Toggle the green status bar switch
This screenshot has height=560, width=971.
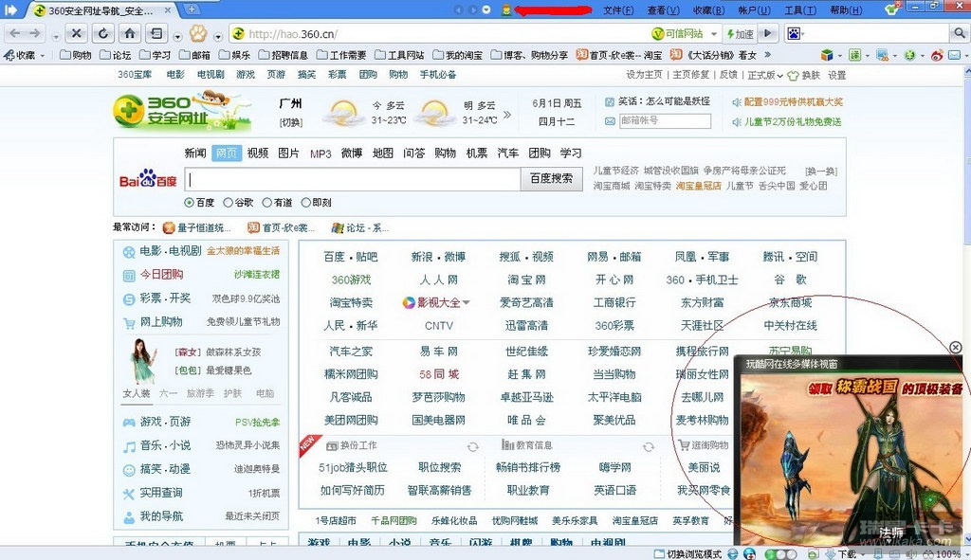(x=780, y=553)
